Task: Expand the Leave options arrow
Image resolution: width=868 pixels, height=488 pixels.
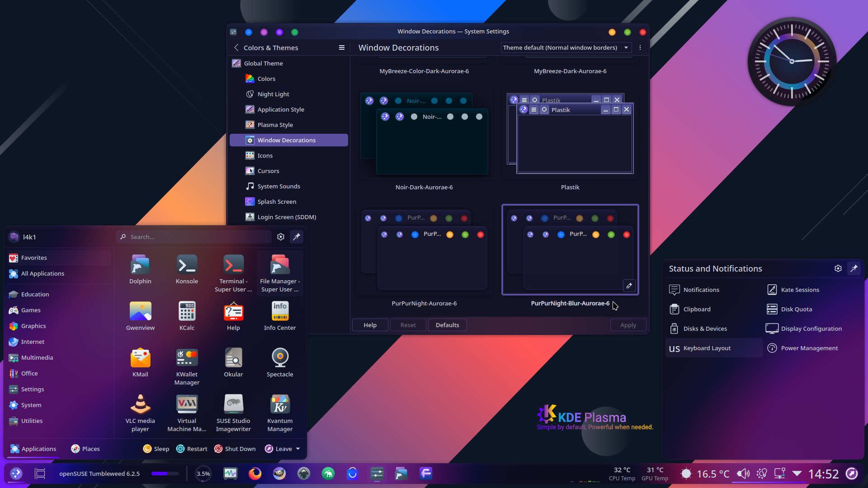Action: (x=298, y=449)
